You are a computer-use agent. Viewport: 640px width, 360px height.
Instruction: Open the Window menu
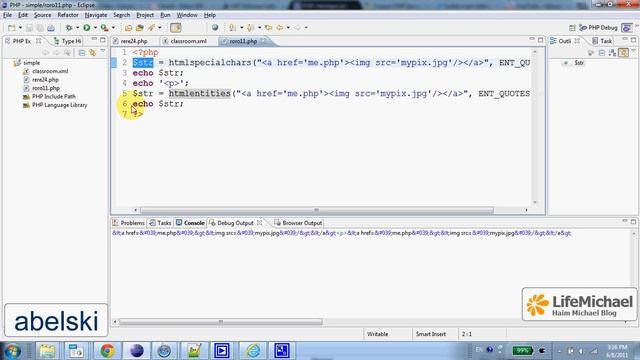(187, 15)
